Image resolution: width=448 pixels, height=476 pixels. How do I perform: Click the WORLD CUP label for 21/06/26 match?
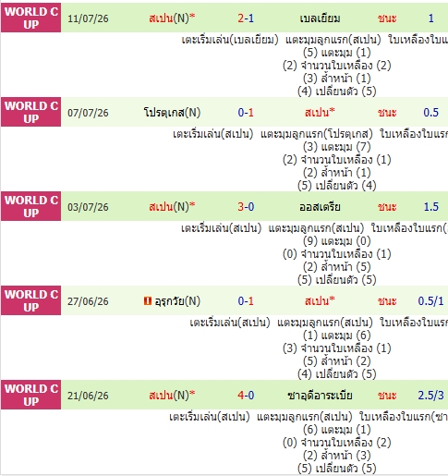point(31,395)
